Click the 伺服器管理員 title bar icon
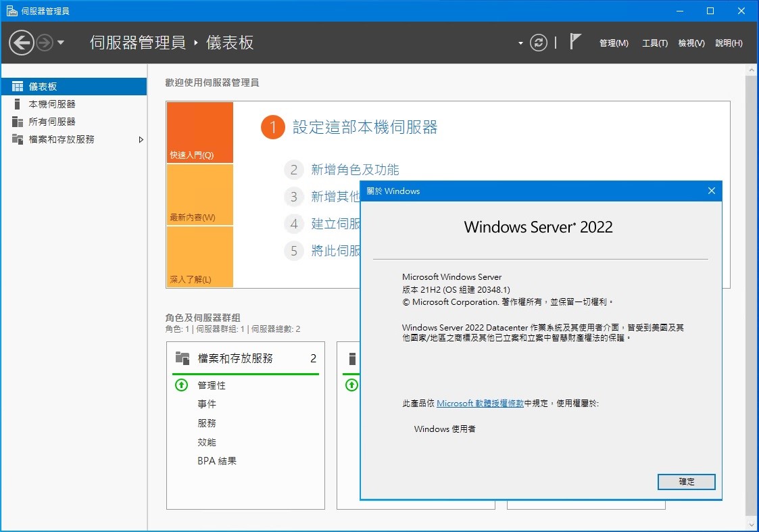 [x=11, y=11]
